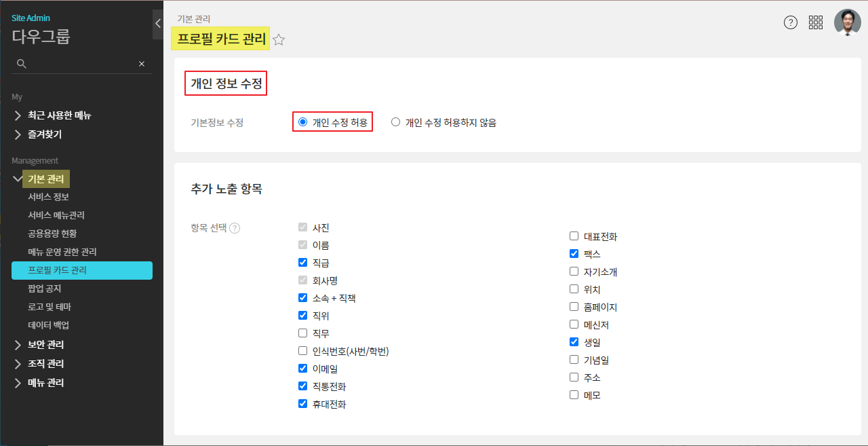Click the user profile avatar
The image size is (868, 446).
pyautogui.click(x=847, y=22)
